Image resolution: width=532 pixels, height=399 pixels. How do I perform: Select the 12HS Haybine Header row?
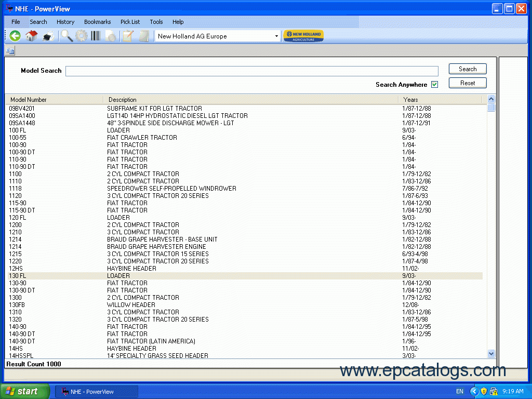click(x=245, y=269)
